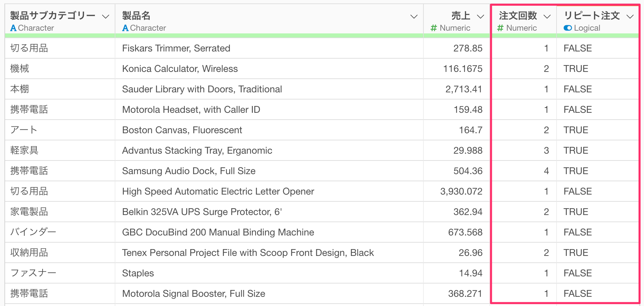Click the Character type icon under 製品サブカテゴリー
This screenshot has width=644, height=306.
pyautogui.click(x=13, y=28)
